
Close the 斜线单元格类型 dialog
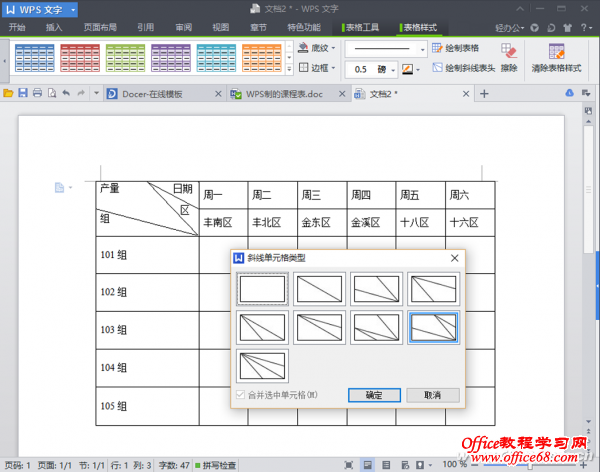454,258
